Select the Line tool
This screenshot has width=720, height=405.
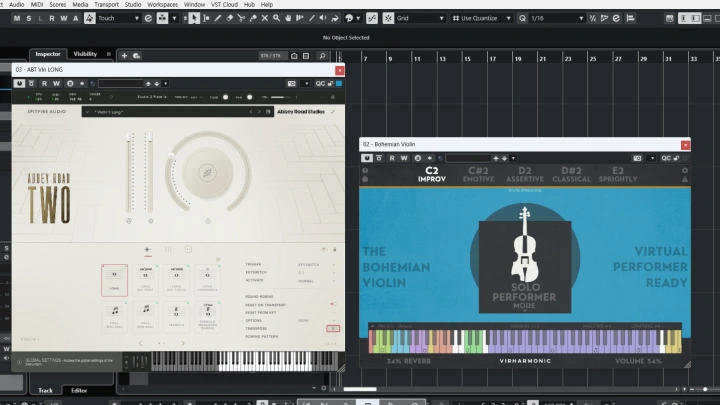click(311, 18)
